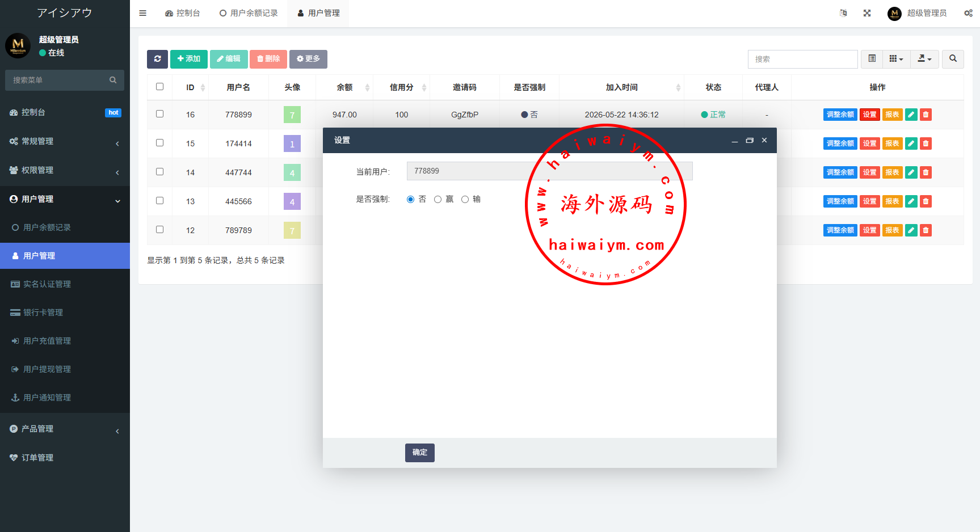Click the refresh table button

tap(157, 59)
